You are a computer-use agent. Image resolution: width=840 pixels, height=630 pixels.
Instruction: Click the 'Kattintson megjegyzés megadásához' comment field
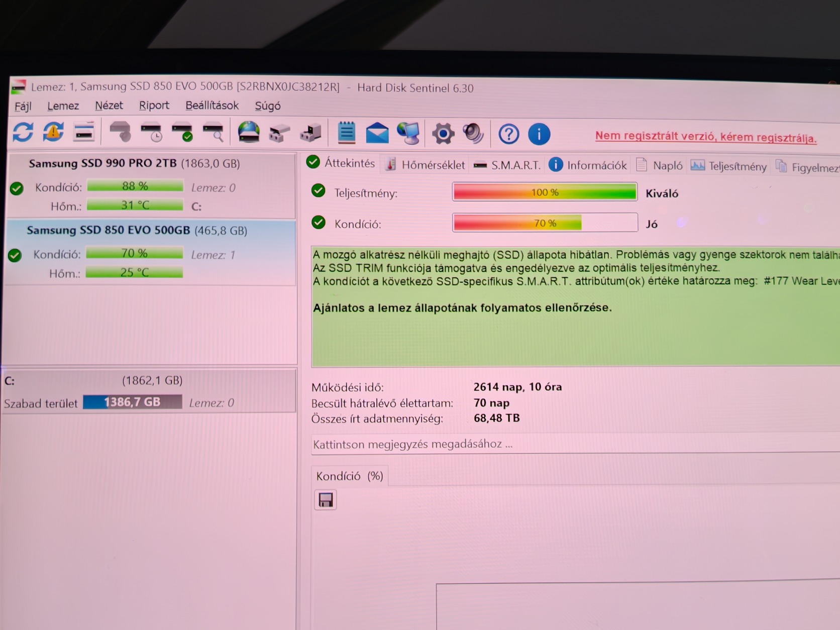[x=575, y=444]
